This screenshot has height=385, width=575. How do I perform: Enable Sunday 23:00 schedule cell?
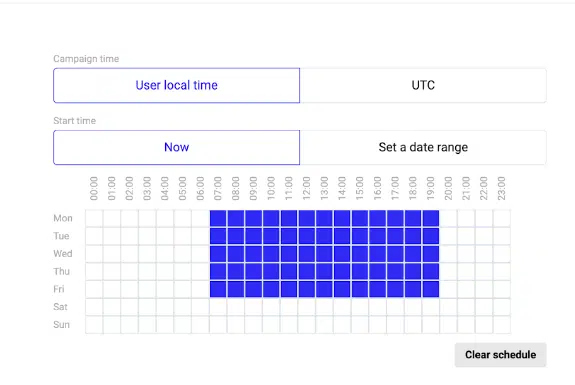[x=502, y=324]
